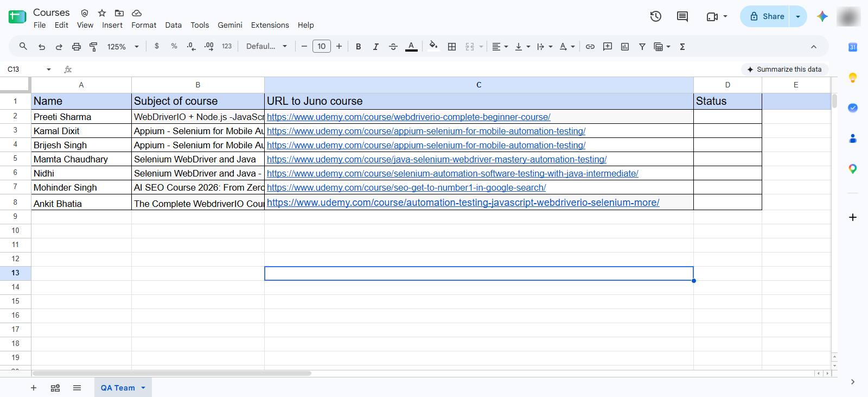Open the font family dropdown

[267, 47]
